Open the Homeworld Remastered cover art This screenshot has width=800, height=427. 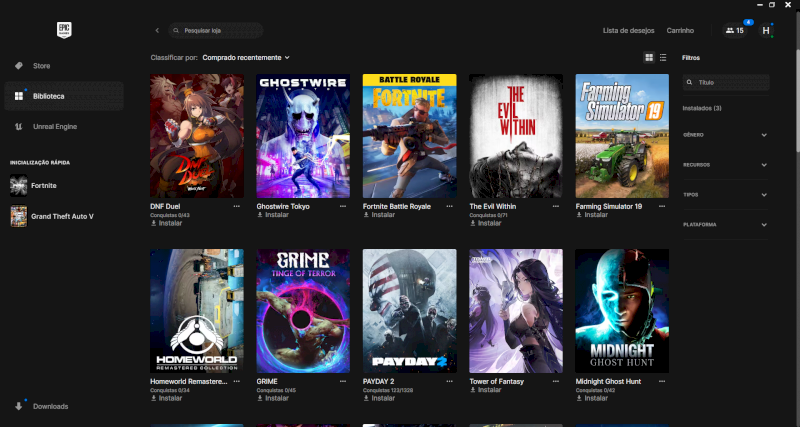pos(197,311)
